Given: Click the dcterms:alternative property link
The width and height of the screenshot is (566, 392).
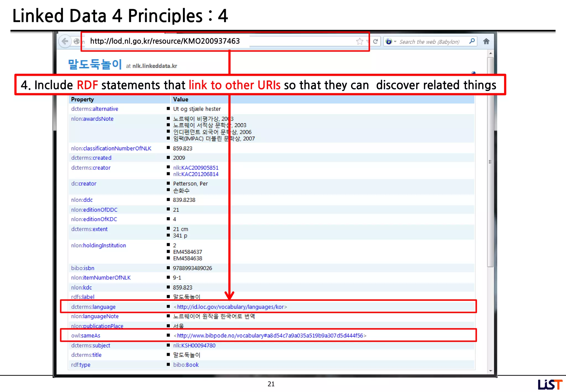Looking at the screenshot, I should tap(95, 109).
